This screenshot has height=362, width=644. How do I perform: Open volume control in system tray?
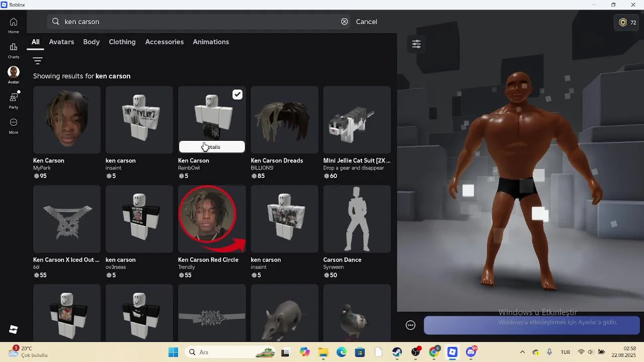(x=591, y=352)
